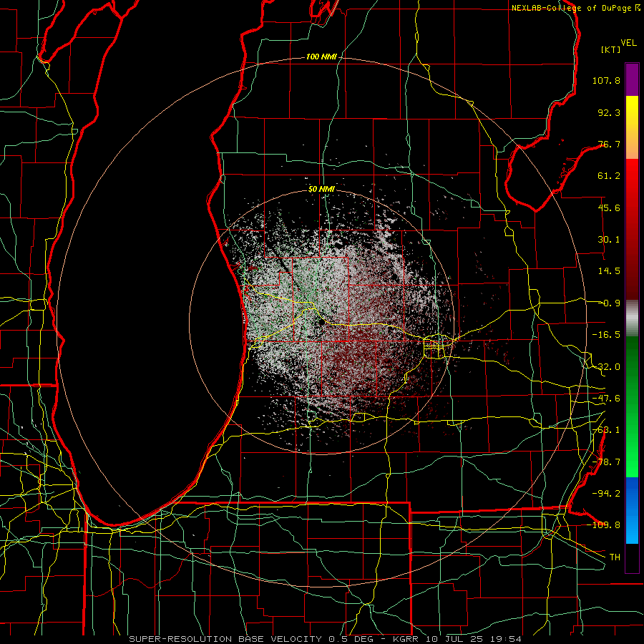Screen dimensions: 644x644
Task: Click the Super-Resolution Base Velocity caption text
Action: point(326,639)
